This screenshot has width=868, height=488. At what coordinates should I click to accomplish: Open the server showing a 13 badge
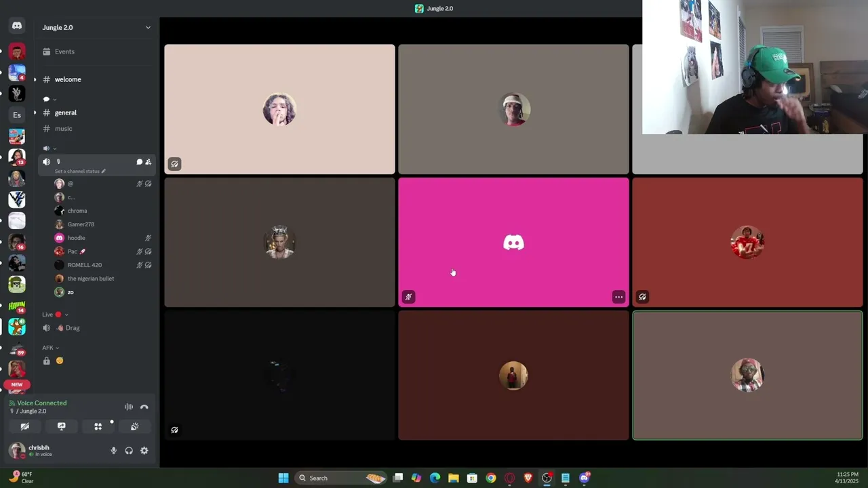click(17, 157)
